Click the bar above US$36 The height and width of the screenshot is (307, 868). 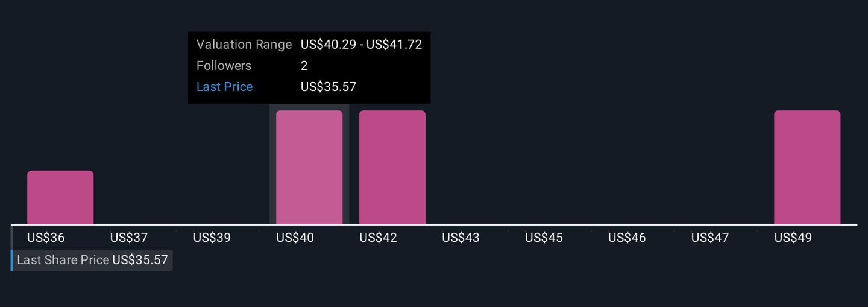[x=60, y=198]
